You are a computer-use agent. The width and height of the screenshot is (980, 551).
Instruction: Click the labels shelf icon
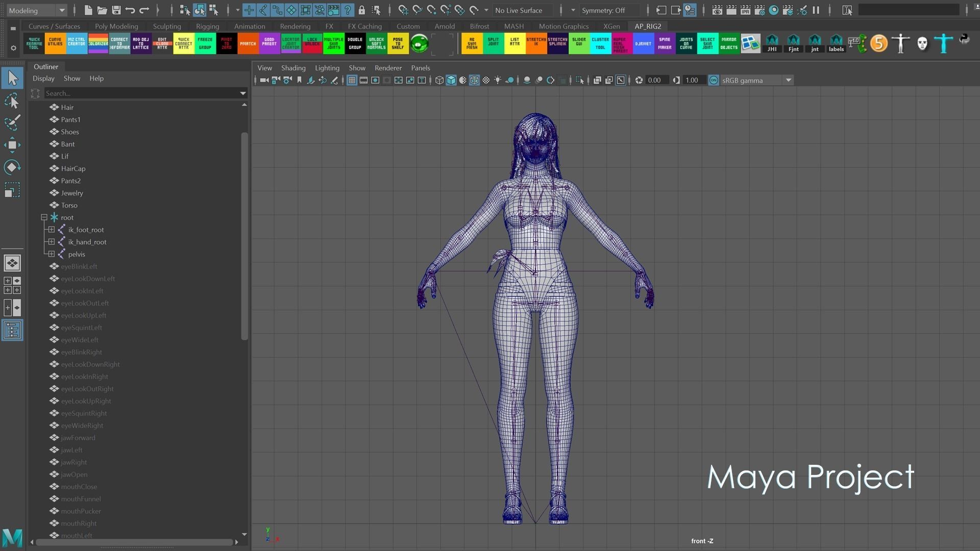click(x=836, y=43)
